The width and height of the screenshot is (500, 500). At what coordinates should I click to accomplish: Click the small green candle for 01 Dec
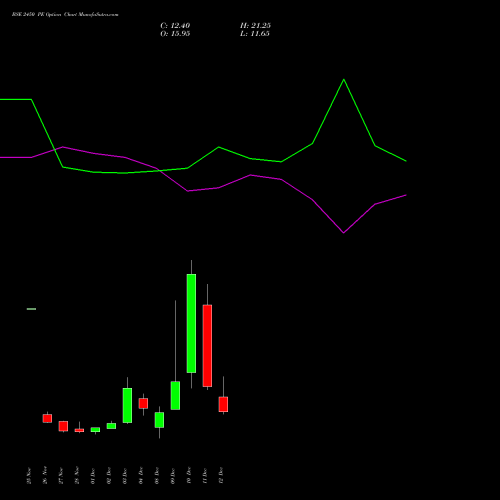tap(95, 430)
